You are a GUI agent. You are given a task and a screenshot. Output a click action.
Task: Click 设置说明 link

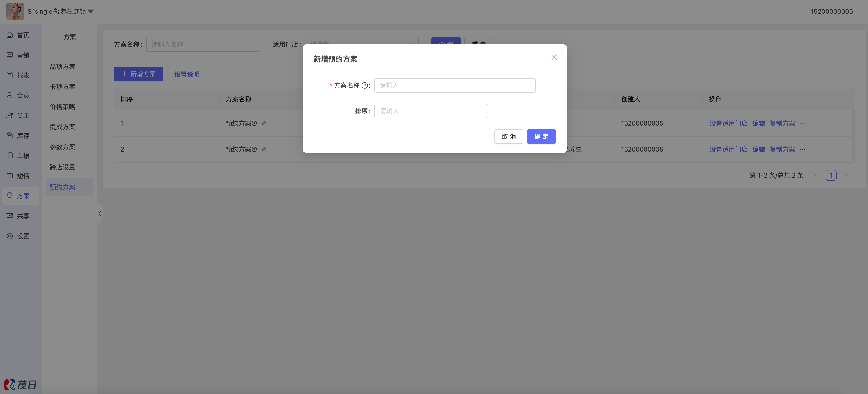tap(187, 74)
